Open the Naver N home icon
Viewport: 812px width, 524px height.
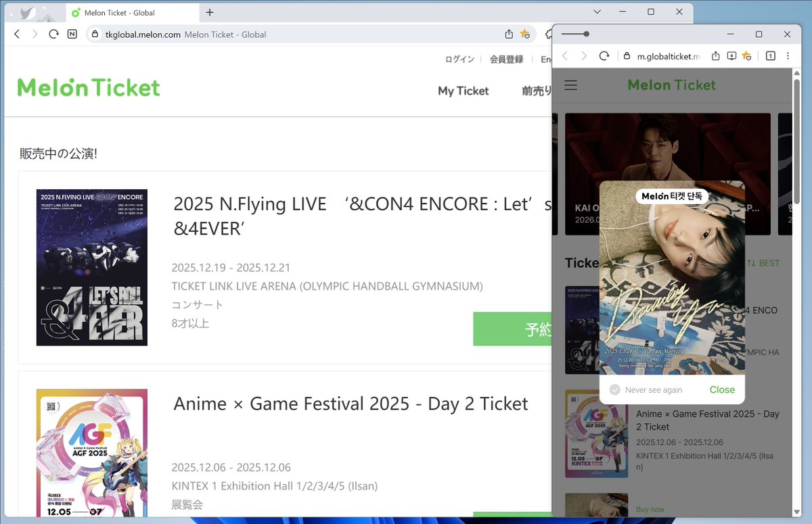click(72, 34)
